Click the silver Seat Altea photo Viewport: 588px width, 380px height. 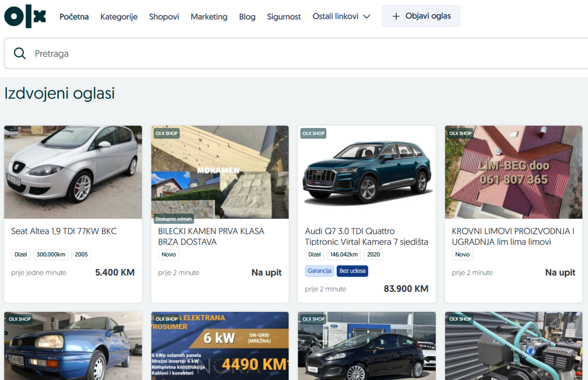click(x=73, y=172)
